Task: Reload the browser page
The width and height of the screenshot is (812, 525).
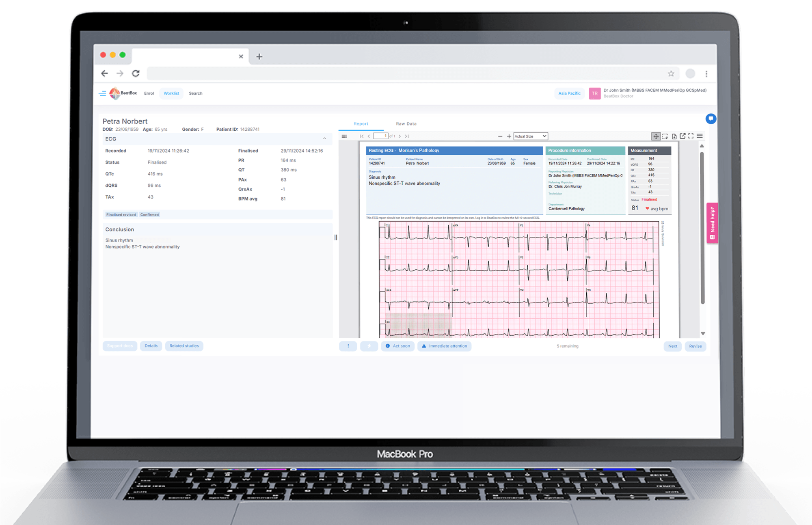Action: [x=136, y=73]
